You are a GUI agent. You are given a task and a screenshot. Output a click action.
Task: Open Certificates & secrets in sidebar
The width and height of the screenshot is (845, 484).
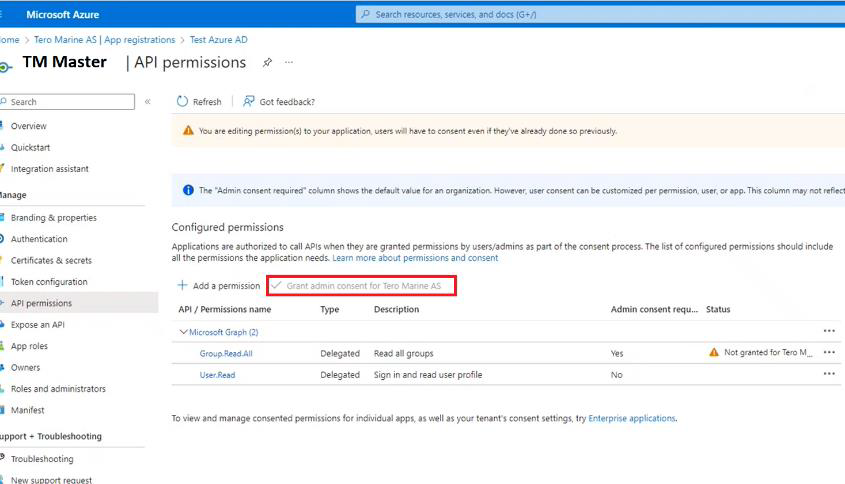point(50,260)
